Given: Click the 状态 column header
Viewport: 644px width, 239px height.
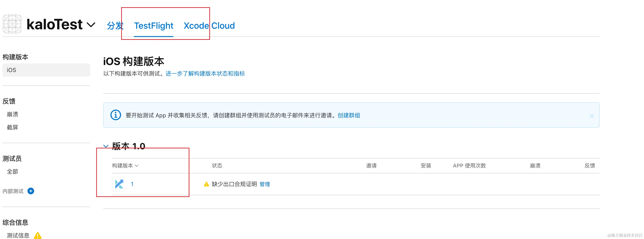Looking at the screenshot, I should point(217,166).
